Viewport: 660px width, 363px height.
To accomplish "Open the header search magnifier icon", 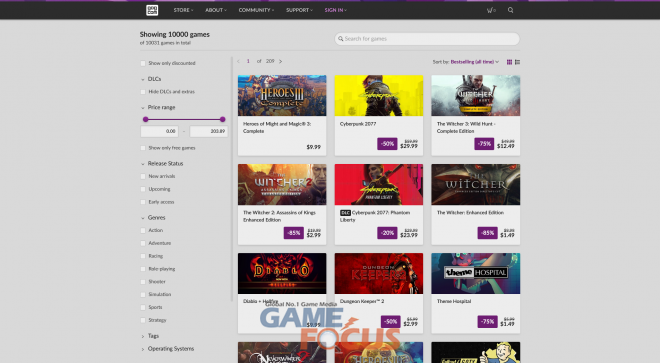I will tap(511, 10).
